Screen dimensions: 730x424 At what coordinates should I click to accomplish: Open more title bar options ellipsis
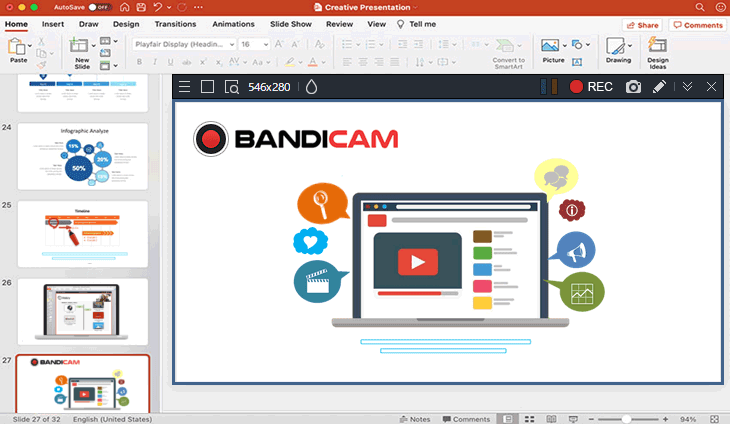pos(198,7)
